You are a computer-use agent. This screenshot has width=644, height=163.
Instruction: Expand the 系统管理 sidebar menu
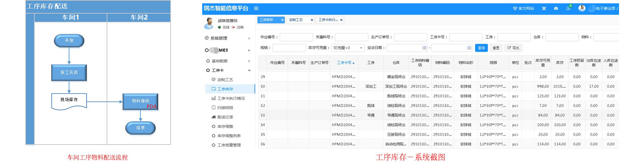coord(228,38)
